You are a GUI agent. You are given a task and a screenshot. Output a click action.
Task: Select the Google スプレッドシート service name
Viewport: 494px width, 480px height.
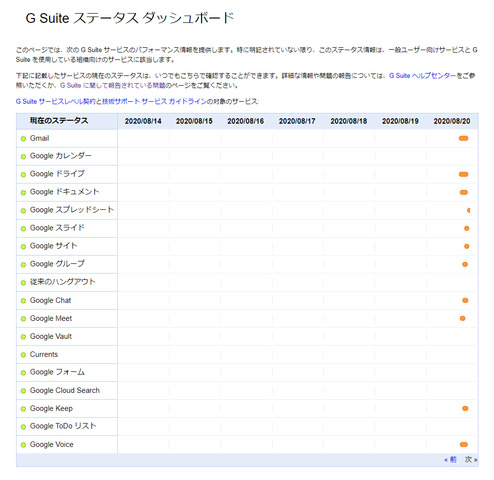coord(72,210)
